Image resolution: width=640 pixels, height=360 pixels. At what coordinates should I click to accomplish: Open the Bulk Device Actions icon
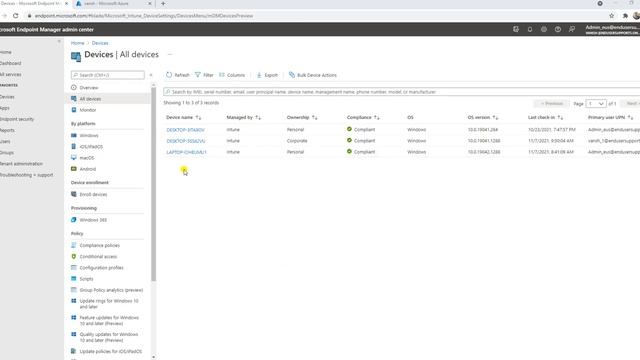click(291, 75)
